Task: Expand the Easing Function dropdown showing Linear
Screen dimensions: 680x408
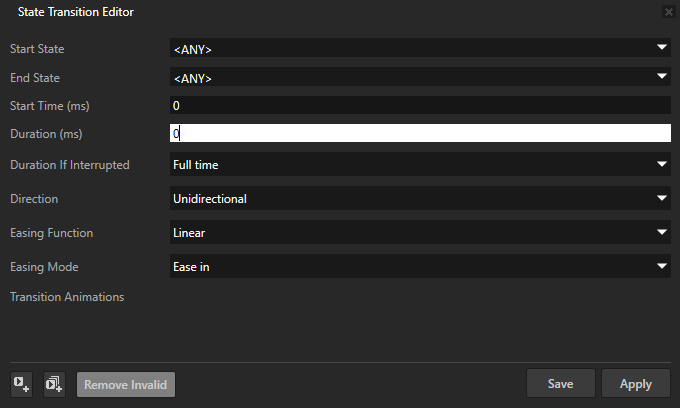Action: tap(420, 232)
